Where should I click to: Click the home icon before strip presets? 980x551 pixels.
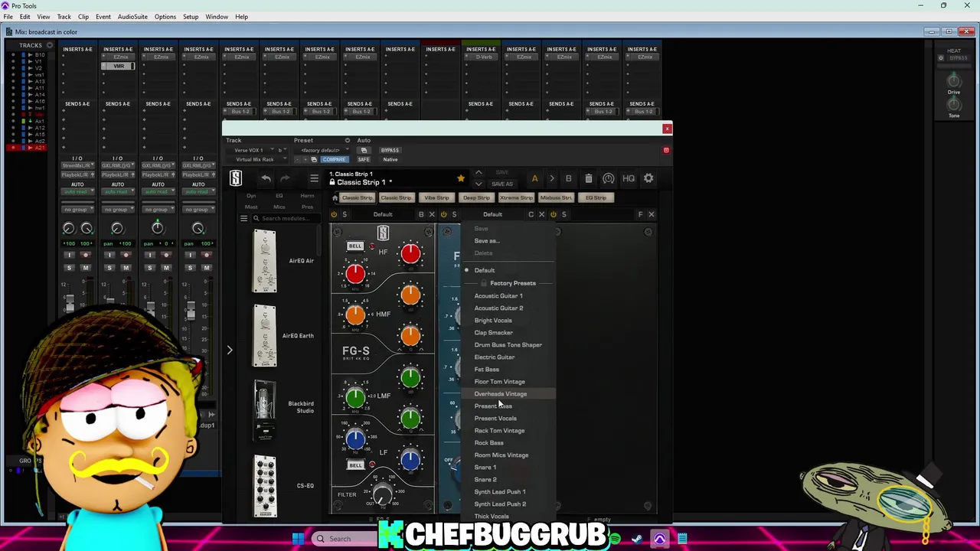tap(335, 197)
